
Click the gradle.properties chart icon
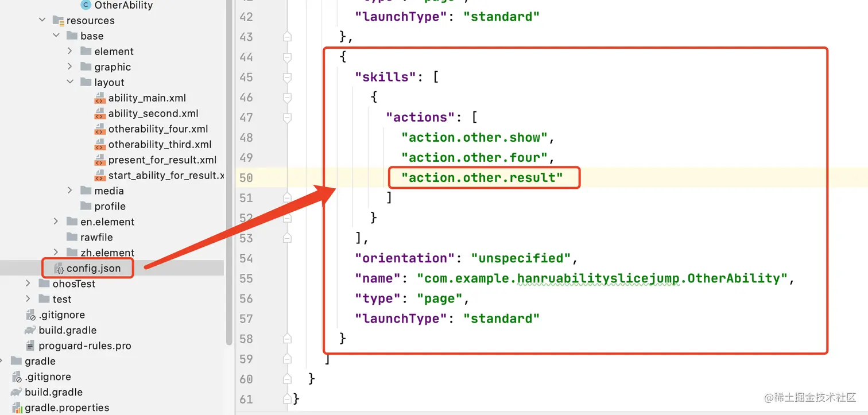click(17, 408)
